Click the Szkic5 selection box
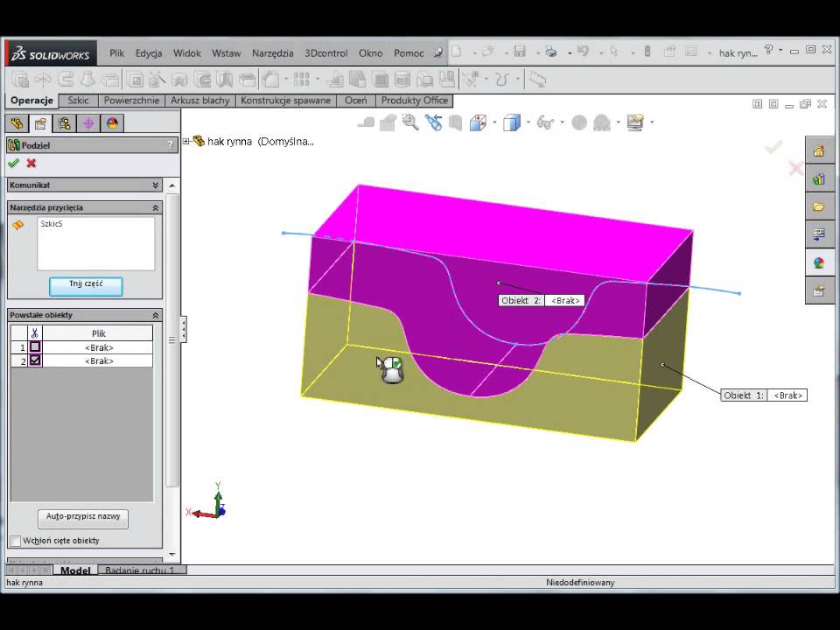Viewport: 840px width, 630px height. [x=96, y=243]
